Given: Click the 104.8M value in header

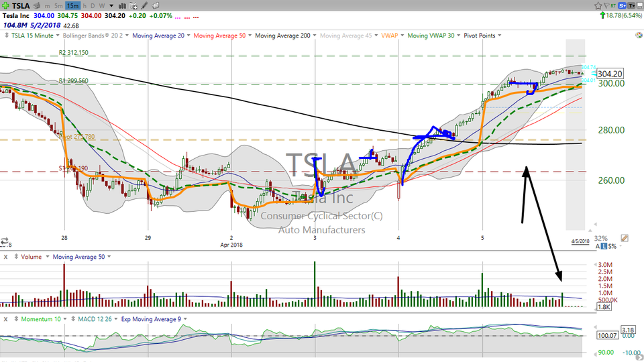Looking at the screenshot, I should point(15,25).
